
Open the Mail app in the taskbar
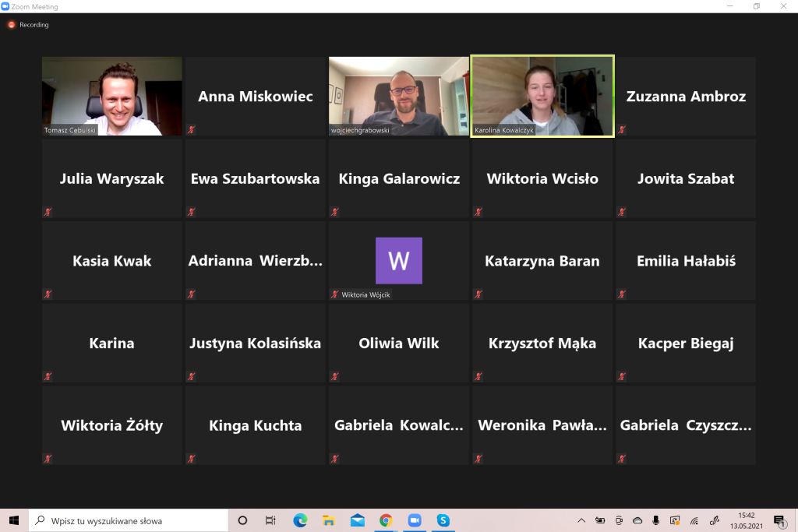(x=357, y=520)
